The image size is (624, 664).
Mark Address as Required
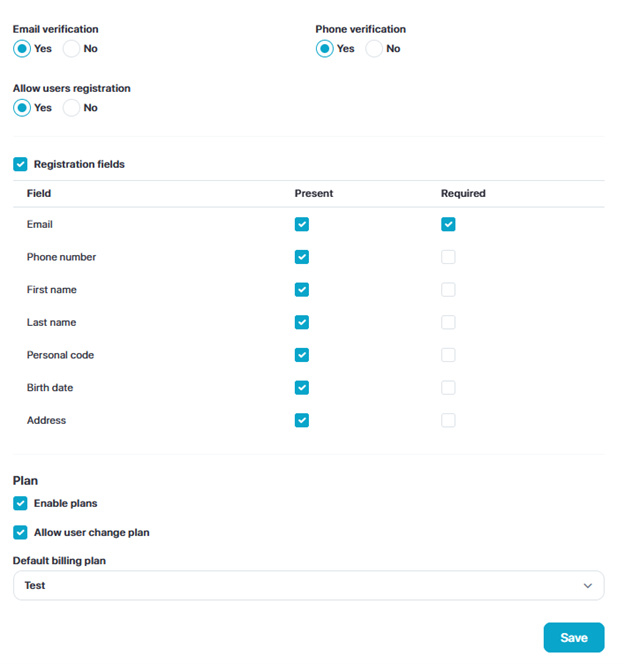click(x=448, y=421)
